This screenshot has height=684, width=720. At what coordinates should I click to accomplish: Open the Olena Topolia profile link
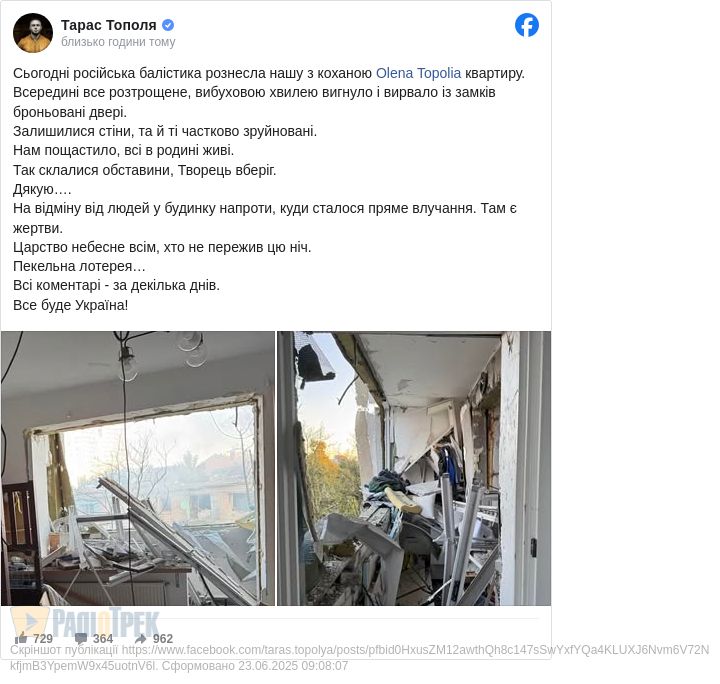pyautogui.click(x=418, y=73)
